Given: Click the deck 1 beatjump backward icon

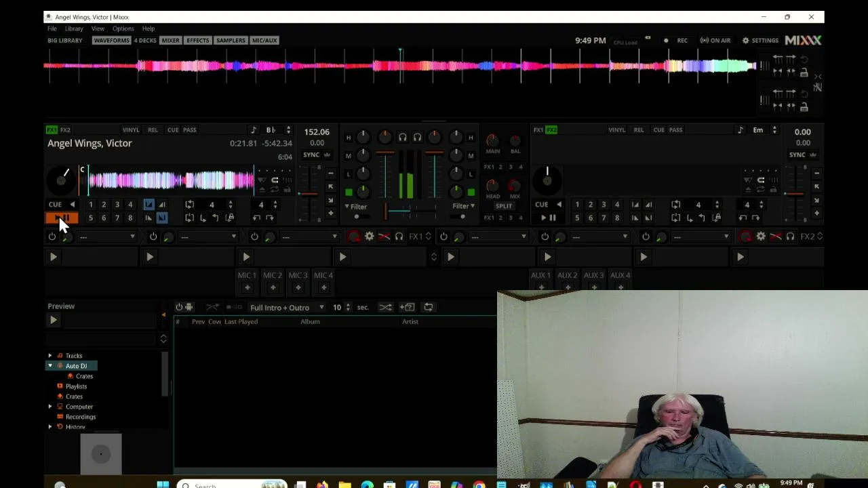Looking at the screenshot, I should pos(256,218).
